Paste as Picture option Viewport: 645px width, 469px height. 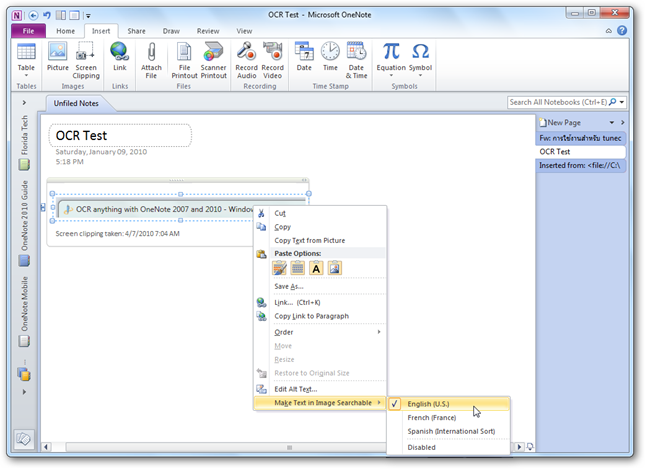point(334,268)
